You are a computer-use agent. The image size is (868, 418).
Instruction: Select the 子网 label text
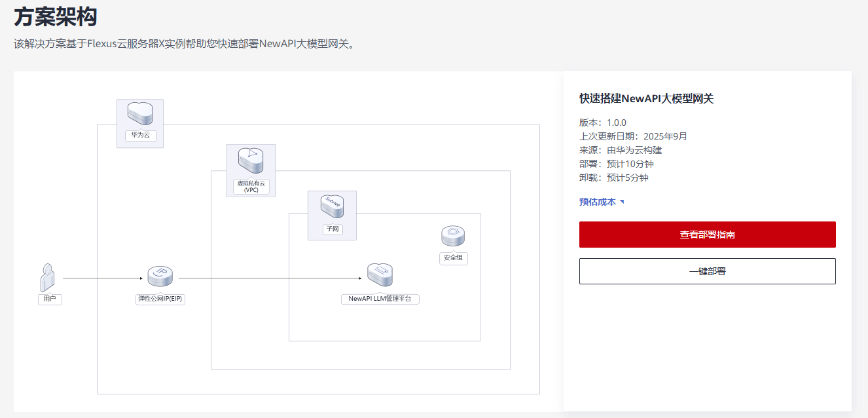[332, 229]
